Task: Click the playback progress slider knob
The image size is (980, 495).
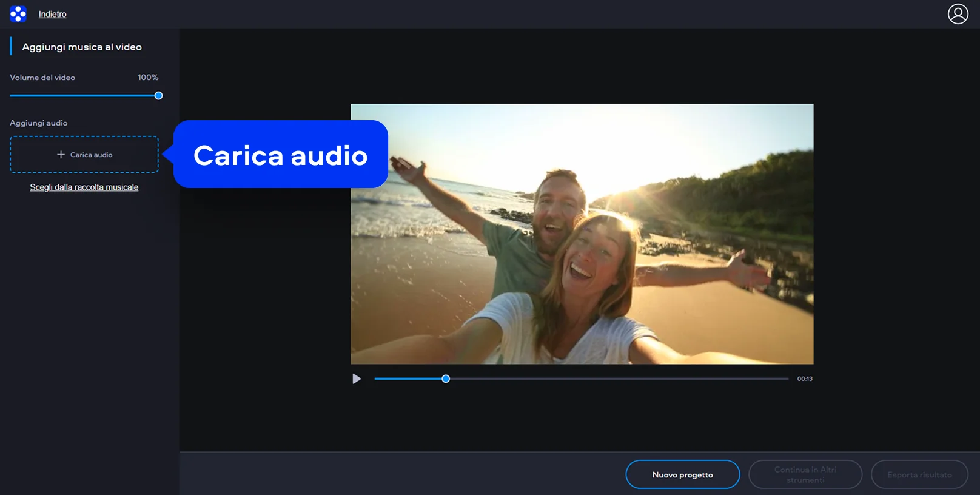Action: (446, 379)
